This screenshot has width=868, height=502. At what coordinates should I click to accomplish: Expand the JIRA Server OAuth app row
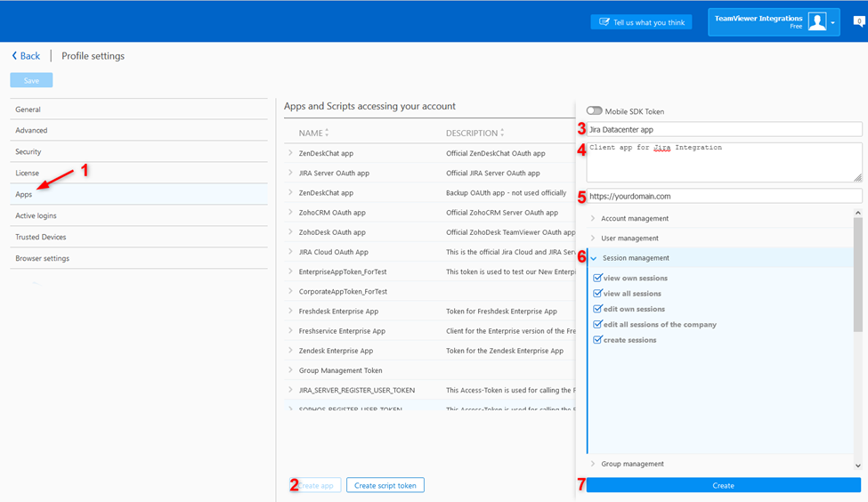290,173
